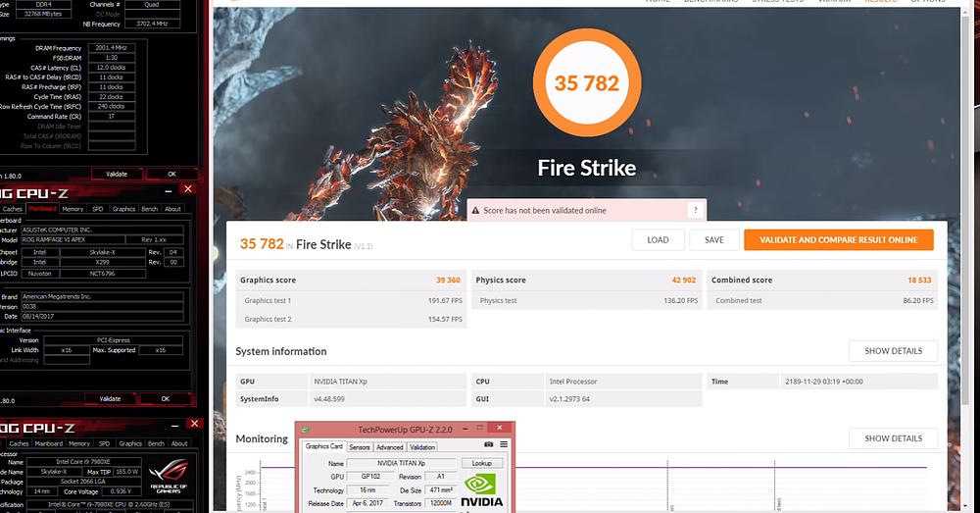
Task: Click Validate and Compare Result Online
Action: click(839, 240)
